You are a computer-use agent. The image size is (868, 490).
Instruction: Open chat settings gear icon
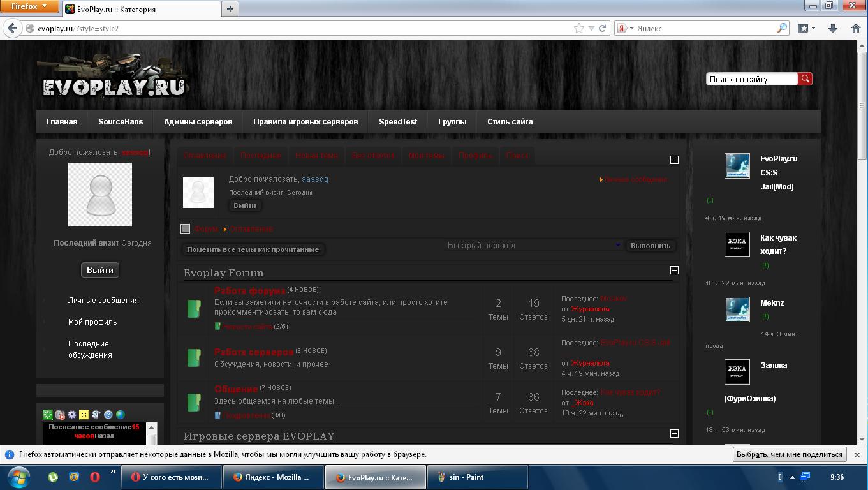(72, 414)
